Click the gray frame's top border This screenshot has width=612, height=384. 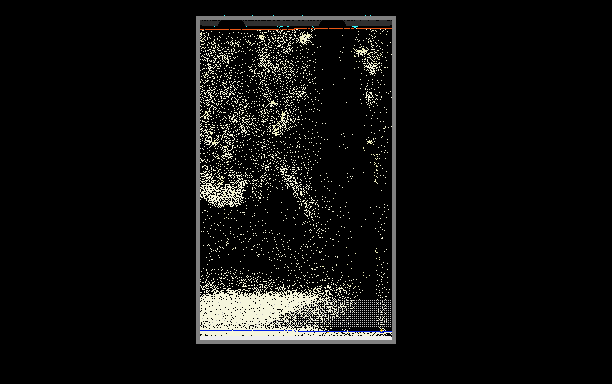(296, 18)
